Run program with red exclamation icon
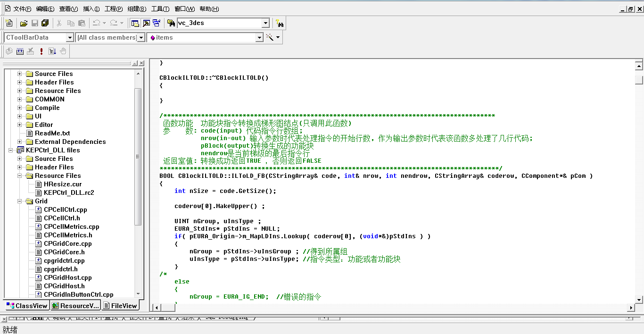Image resolution: width=644 pixels, height=334 pixels. click(41, 51)
